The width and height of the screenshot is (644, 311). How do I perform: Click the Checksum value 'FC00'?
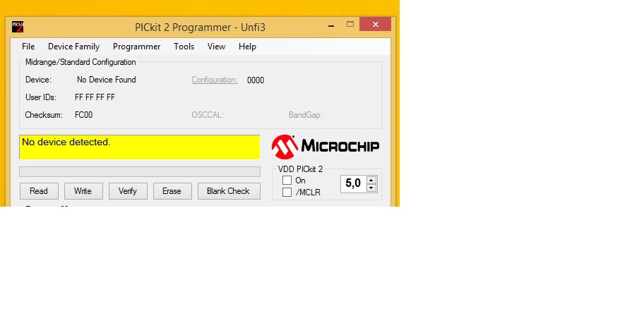84,115
